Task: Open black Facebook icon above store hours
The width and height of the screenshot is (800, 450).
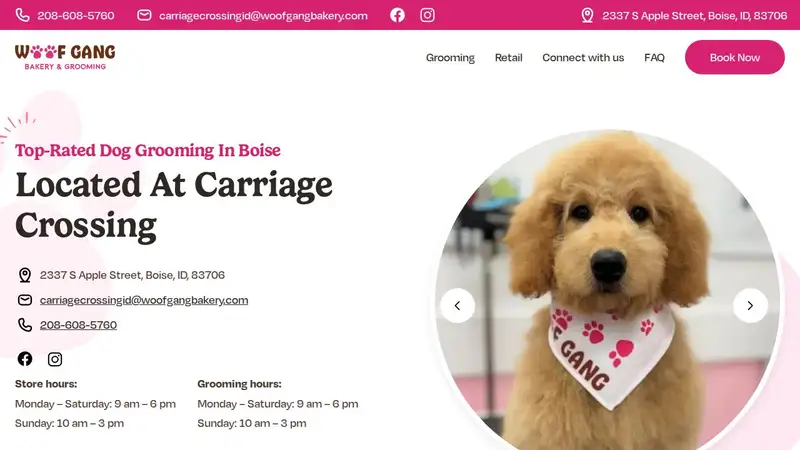Action: pos(24,359)
